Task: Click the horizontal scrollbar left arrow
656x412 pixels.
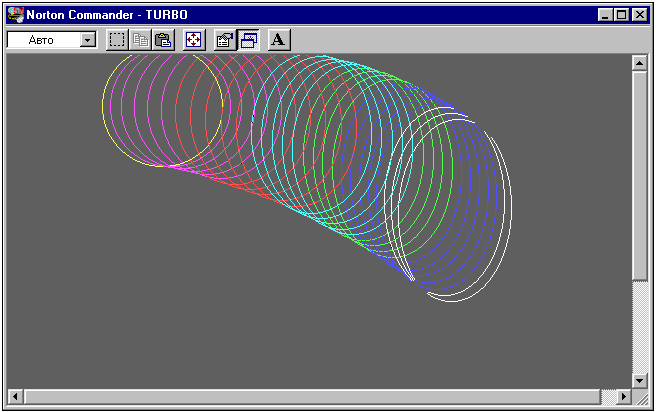Action: pyautogui.click(x=15, y=396)
